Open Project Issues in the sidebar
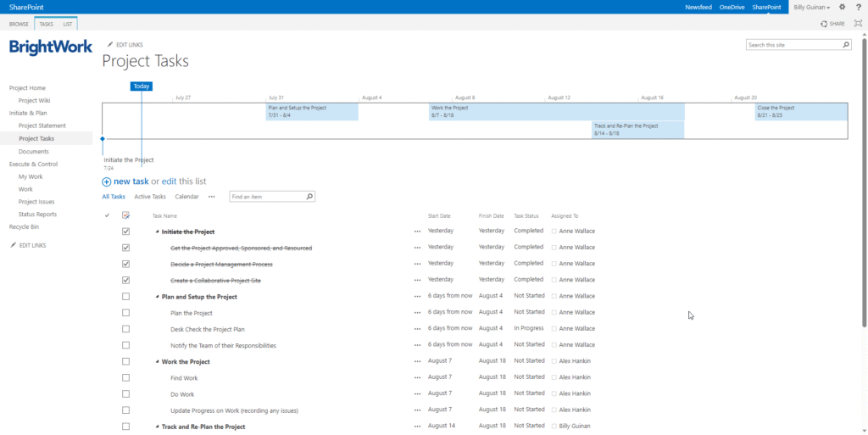Screen dimensions: 868x435 click(36, 202)
